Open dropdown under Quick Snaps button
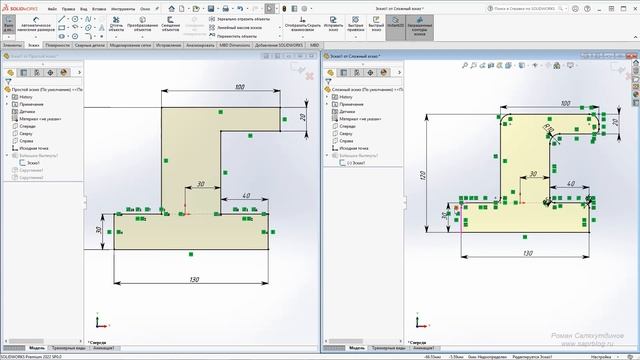 click(356, 37)
